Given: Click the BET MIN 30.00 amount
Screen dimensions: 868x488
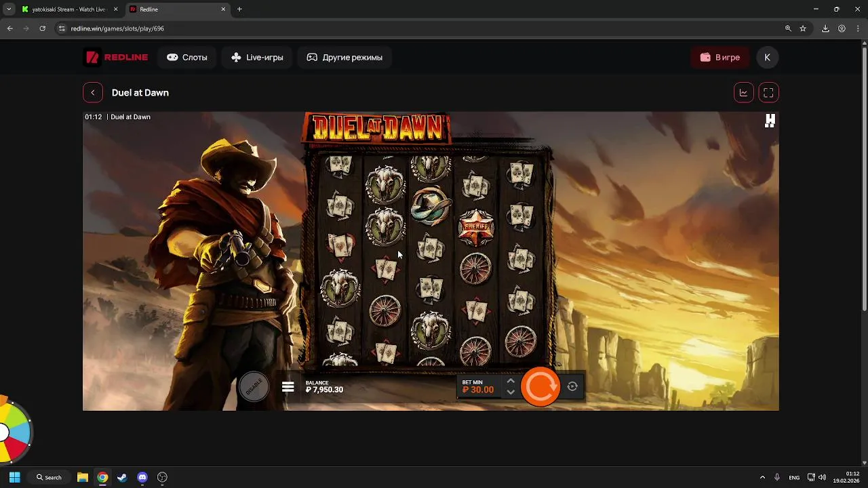Looking at the screenshot, I should 478,390.
